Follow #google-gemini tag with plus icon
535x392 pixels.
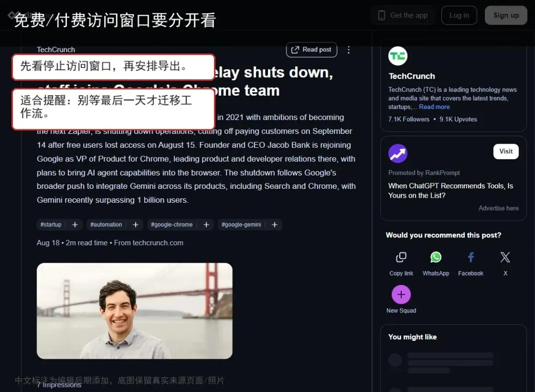click(x=274, y=224)
